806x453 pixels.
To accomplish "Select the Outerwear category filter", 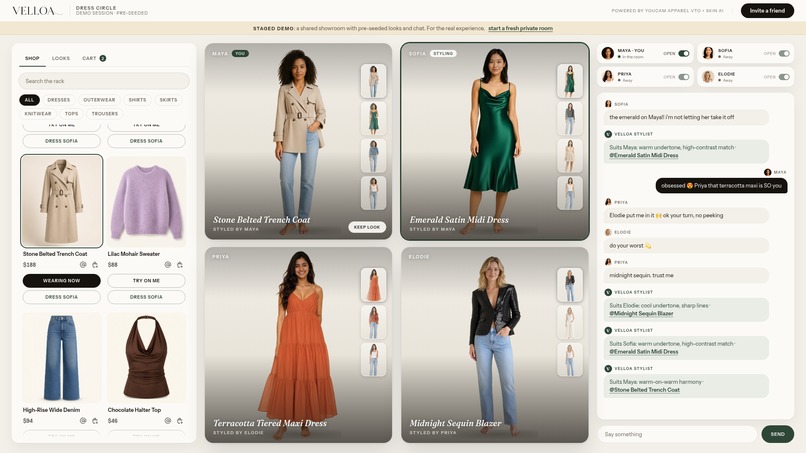I will coord(99,100).
